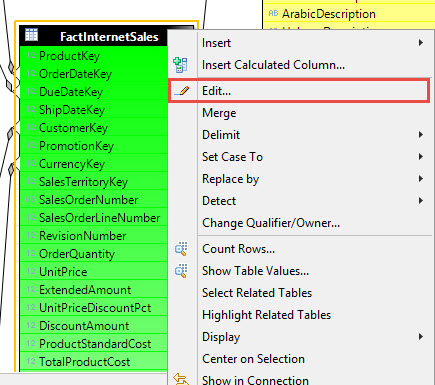Select the PromotionKey column
This screenshot has width=435, height=385.
point(93,145)
